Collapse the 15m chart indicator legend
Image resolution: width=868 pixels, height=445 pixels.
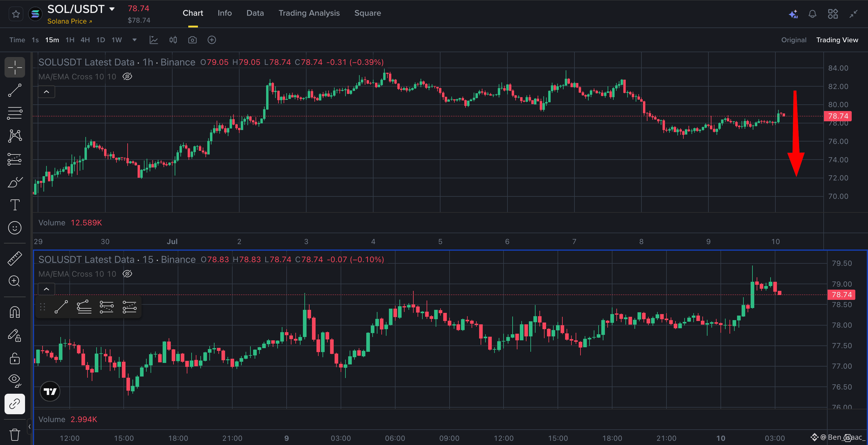tap(46, 289)
